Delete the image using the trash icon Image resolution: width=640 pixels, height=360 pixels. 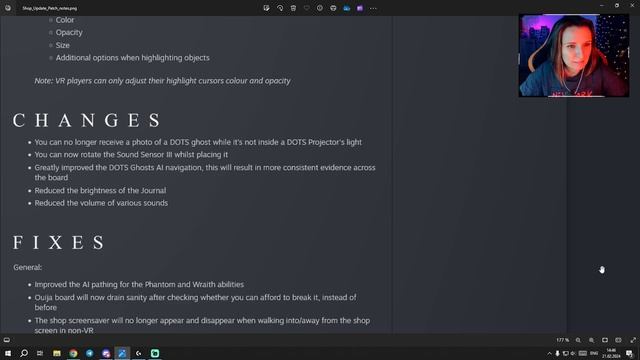click(293, 8)
